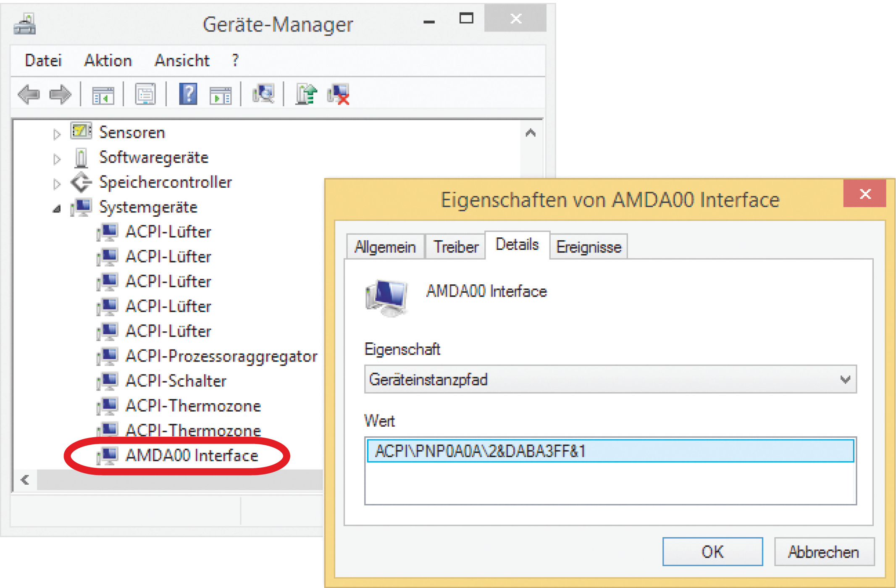The image size is (896, 588).
Task: Open the Eigenschaft Geräteinstanzpfad dropdown
Action: point(845,380)
